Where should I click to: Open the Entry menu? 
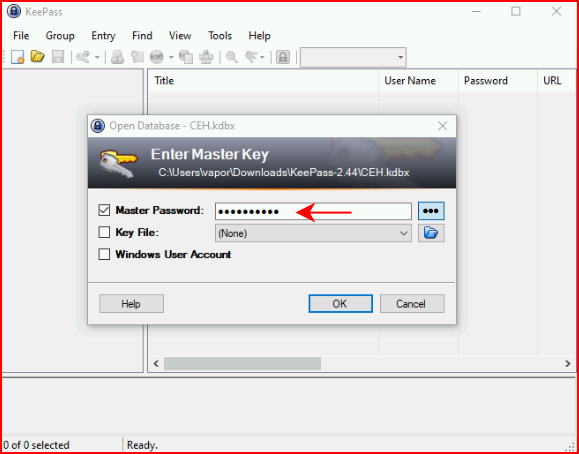pos(103,36)
